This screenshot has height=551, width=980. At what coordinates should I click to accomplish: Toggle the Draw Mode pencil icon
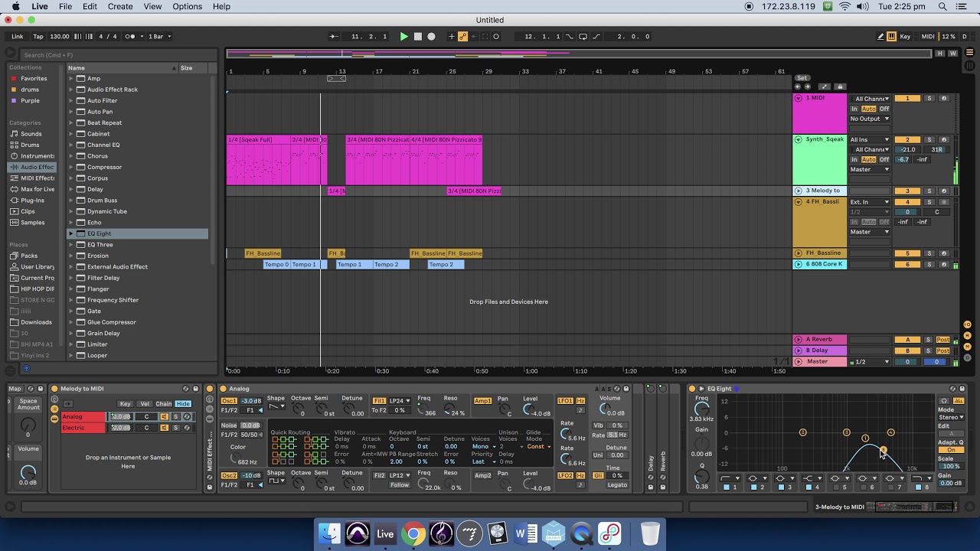(880, 36)
